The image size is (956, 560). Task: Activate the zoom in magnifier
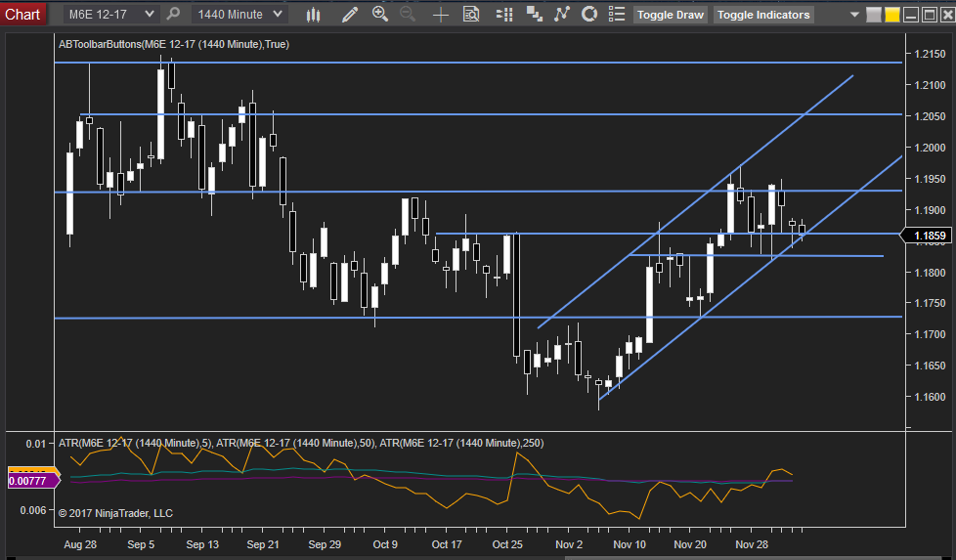tap(380, 14)
